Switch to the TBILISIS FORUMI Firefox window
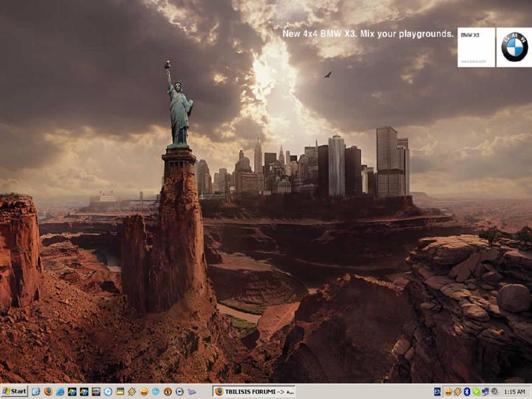The width and height of the screenshot is (532, 399). pyautogui.click(x=254, y=392)
